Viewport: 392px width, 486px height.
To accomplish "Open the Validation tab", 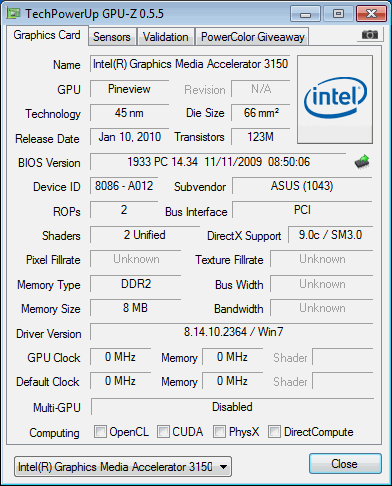I will tap(166, 37).
